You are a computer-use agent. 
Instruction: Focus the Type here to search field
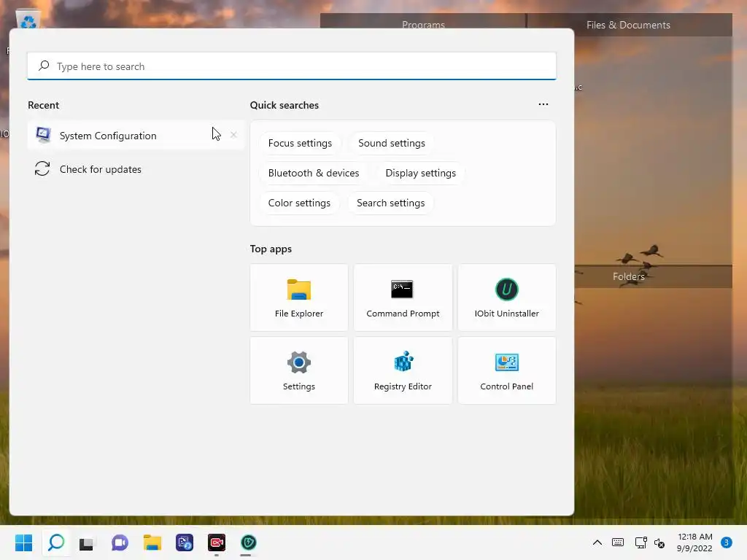pyautogui.click(x=292, y=66)
